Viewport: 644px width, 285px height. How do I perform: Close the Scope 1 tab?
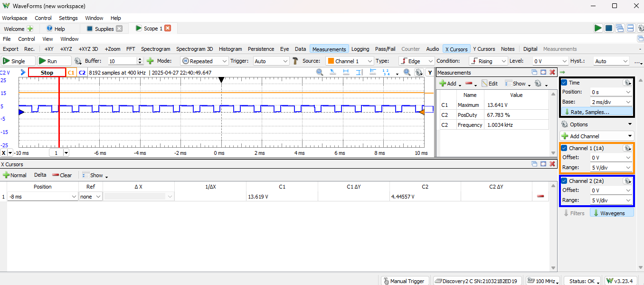pos(168,28)
